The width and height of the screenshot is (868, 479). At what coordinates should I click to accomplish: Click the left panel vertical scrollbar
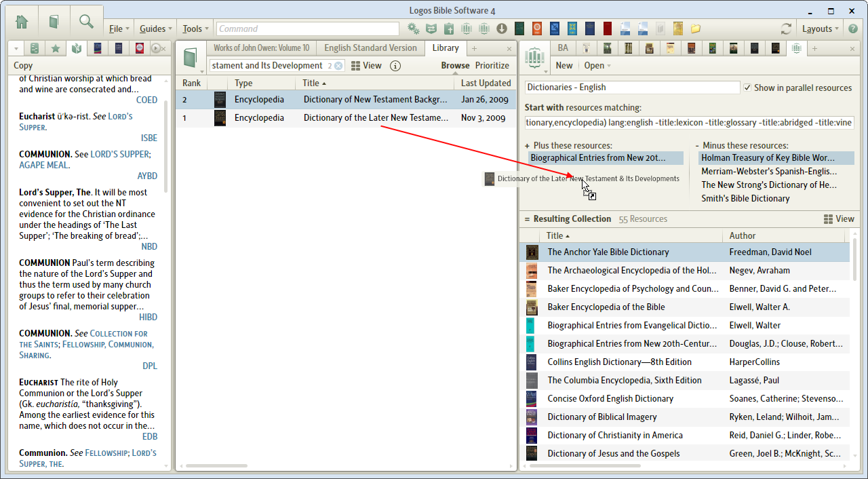(x=166, y=145)
